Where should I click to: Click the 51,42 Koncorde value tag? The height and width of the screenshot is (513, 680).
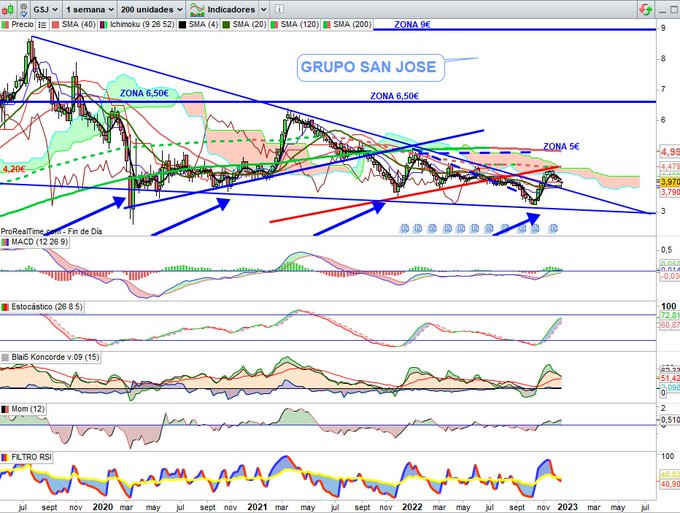click(x=670, y=379)
